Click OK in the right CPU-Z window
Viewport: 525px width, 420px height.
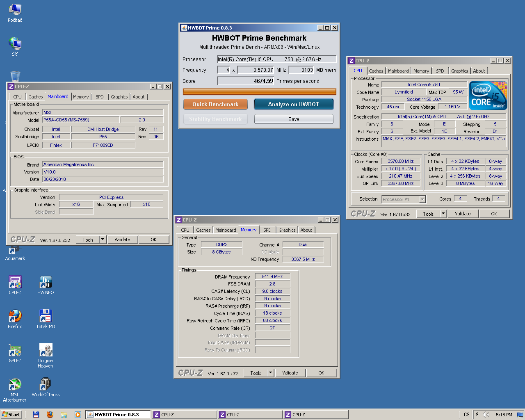click(494, 214)
